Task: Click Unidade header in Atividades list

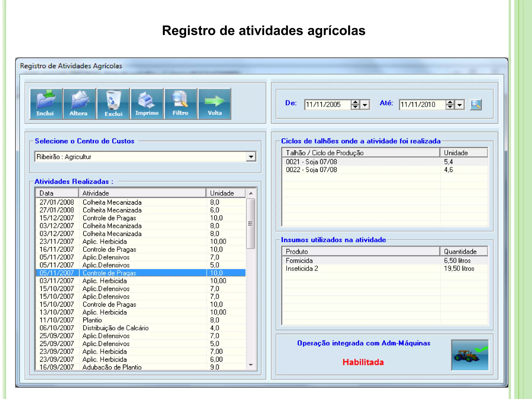Action: point(226,193)
